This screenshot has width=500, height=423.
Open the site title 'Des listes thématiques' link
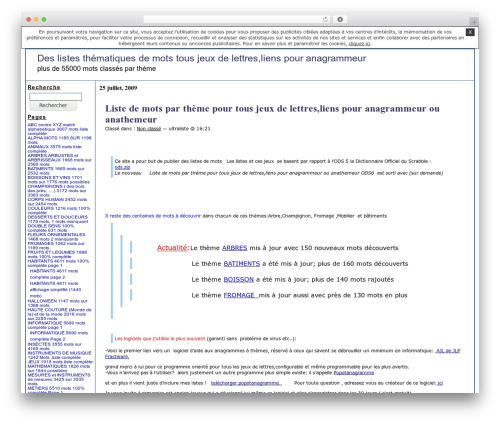point(201,58)
